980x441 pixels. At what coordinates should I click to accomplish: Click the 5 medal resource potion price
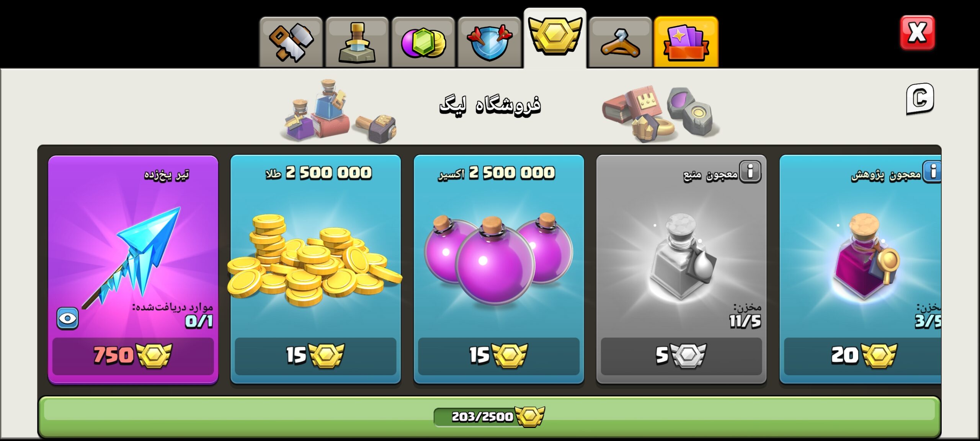point(681,356)
